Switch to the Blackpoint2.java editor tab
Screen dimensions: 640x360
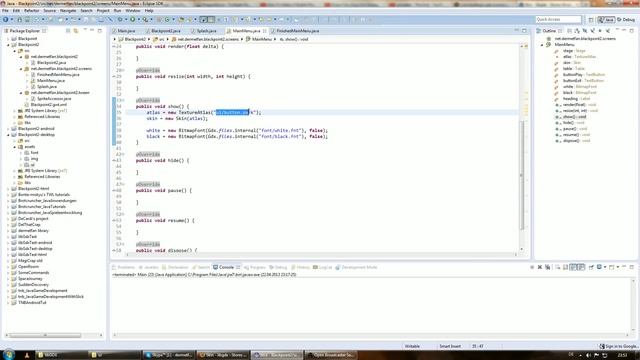[163, 31]
